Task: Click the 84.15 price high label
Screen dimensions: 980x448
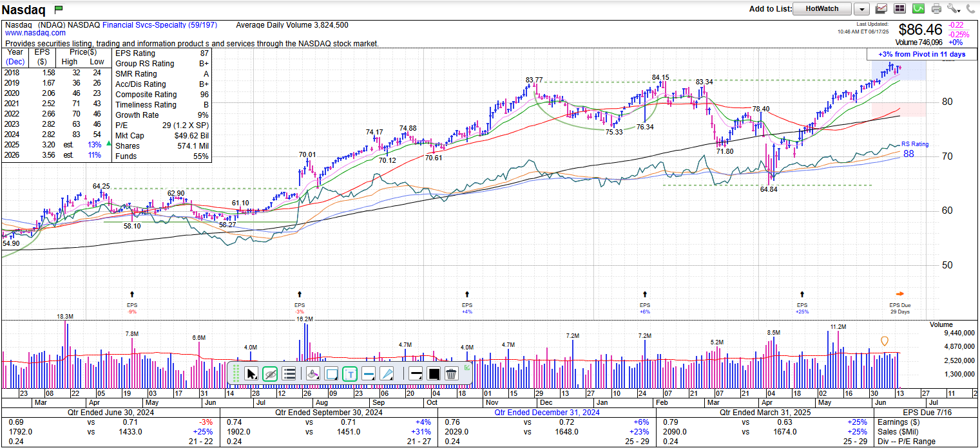Action: coord(660,77)
